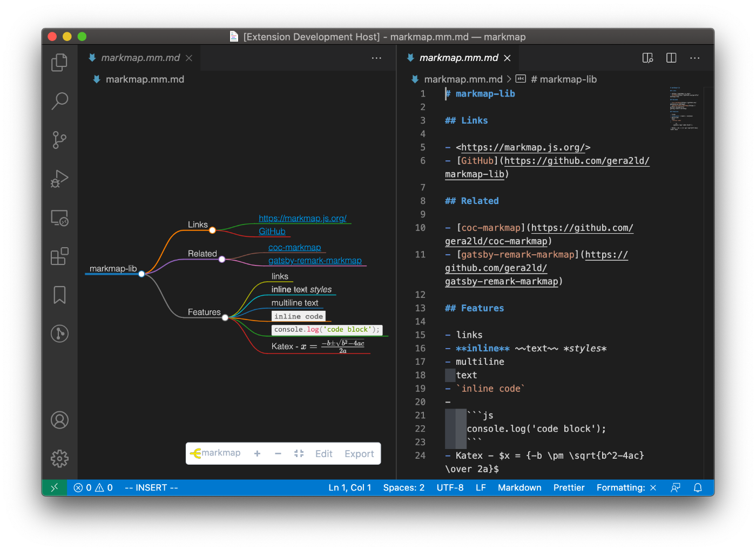The image size is (756, 551).
Task: Open the Manage gear menu
Action: click(59, 459)
